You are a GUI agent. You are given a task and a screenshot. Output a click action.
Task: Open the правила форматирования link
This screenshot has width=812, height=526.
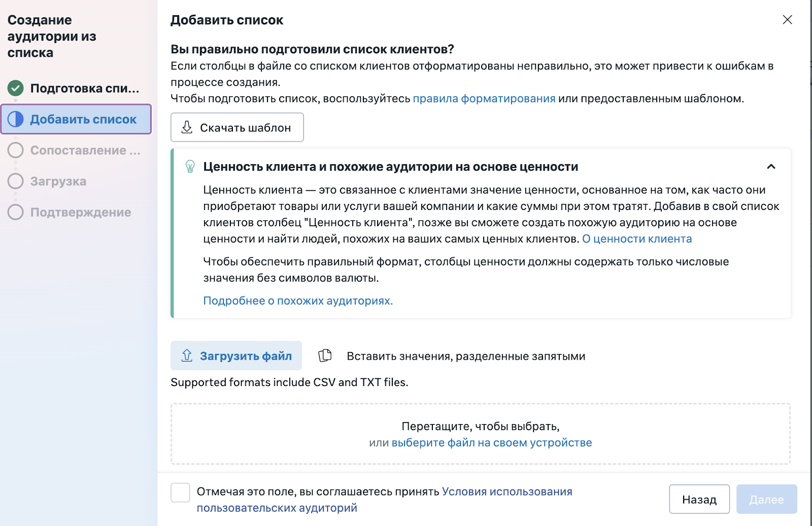tap(484, 98)
